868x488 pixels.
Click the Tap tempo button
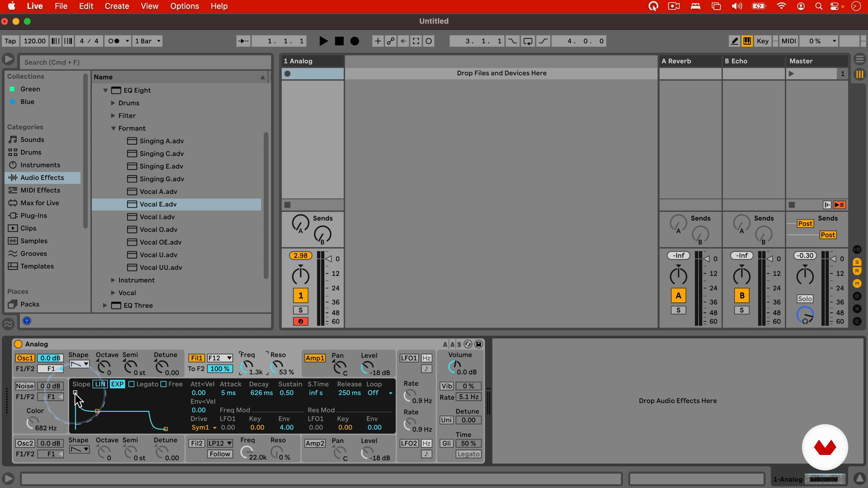(10, 41)
